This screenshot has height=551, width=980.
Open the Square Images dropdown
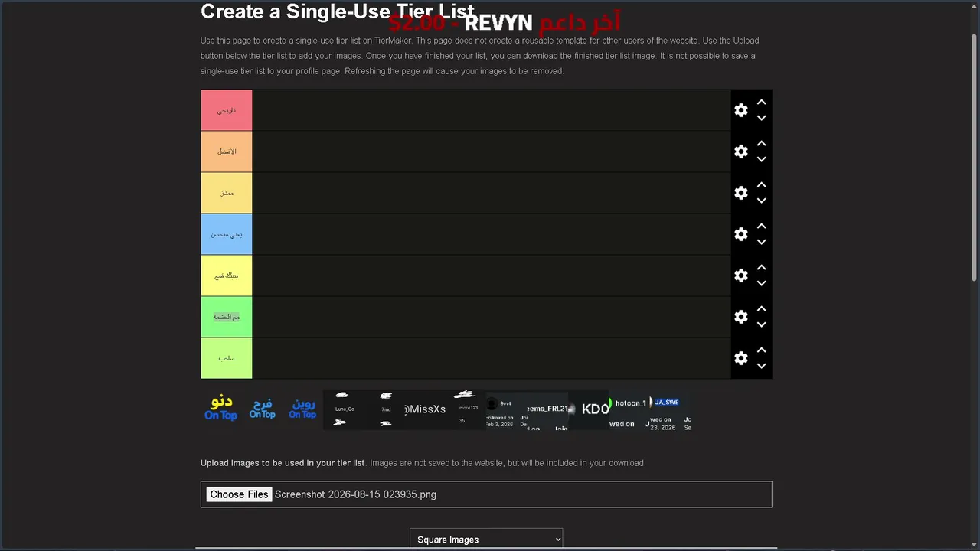pos(486,539)
